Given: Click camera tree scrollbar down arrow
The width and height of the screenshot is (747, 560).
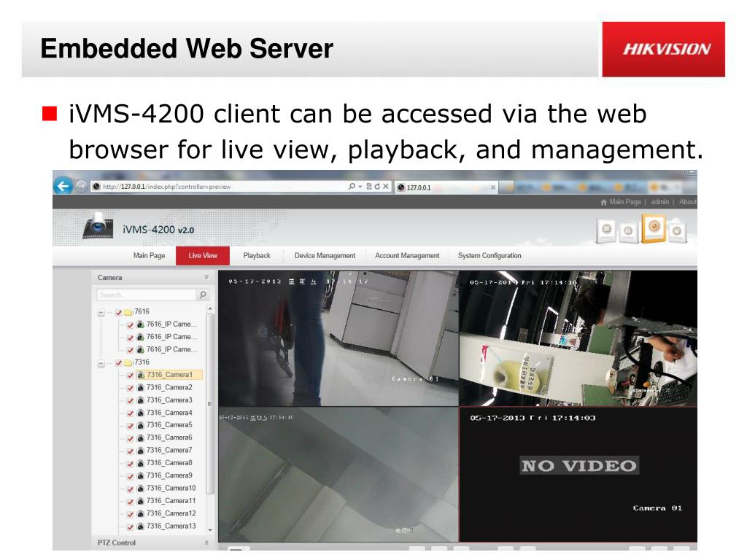Looking at the screenshot, I should click(x=209, y=529).
